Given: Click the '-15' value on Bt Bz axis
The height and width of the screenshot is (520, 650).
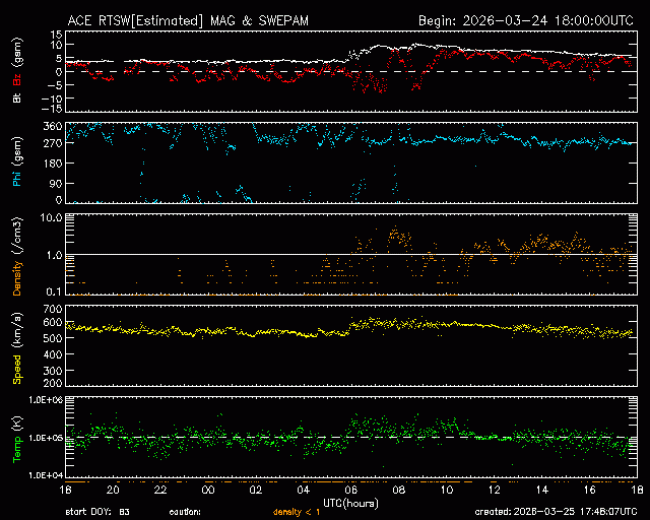Looking at the screenshot, I should point(52,109).
